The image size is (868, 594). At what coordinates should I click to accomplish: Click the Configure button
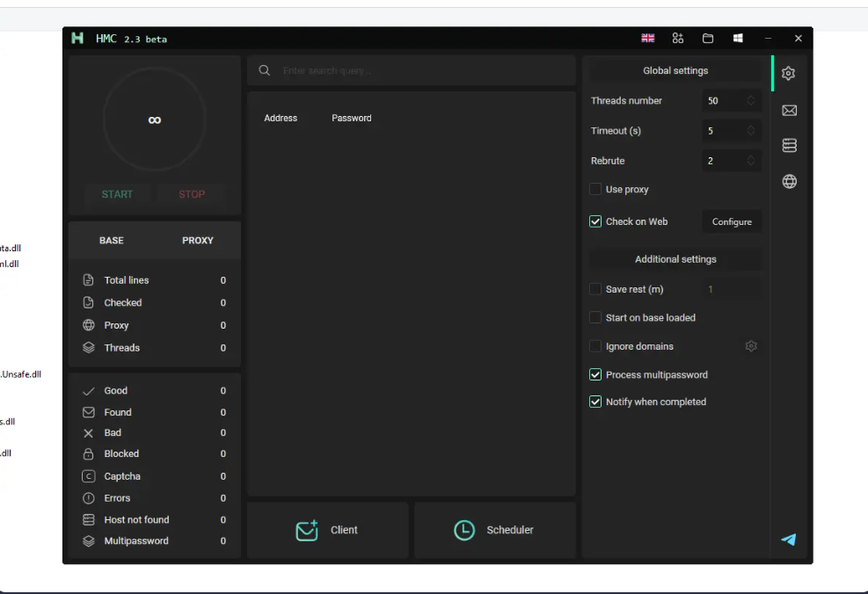(x=732, y=221)
